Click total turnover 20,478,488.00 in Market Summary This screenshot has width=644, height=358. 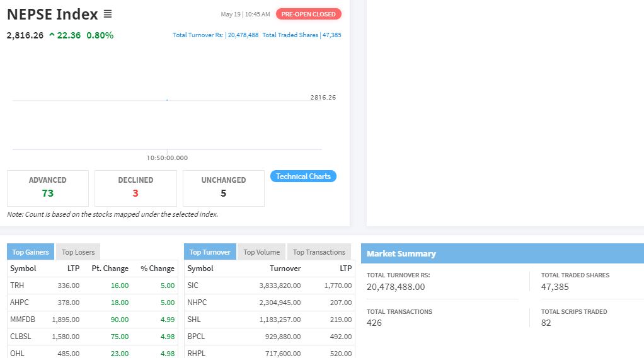pyautogui.click(x=396, y=287)
